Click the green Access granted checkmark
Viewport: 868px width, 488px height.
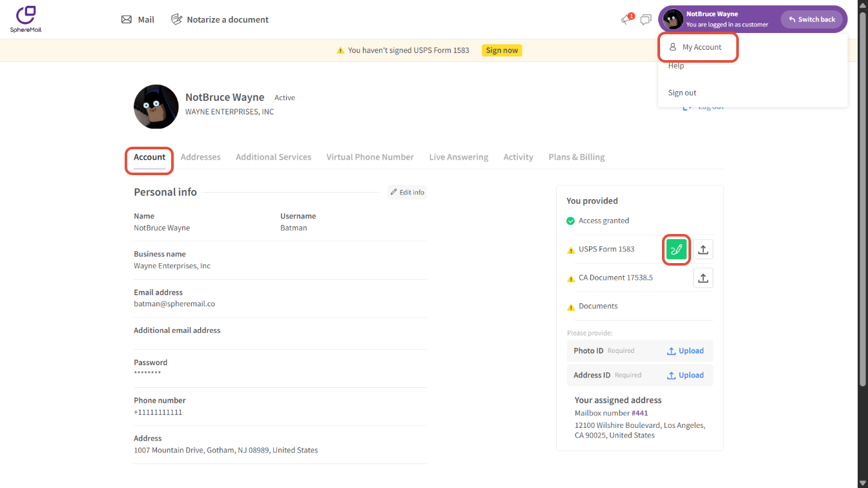(570, 221)
